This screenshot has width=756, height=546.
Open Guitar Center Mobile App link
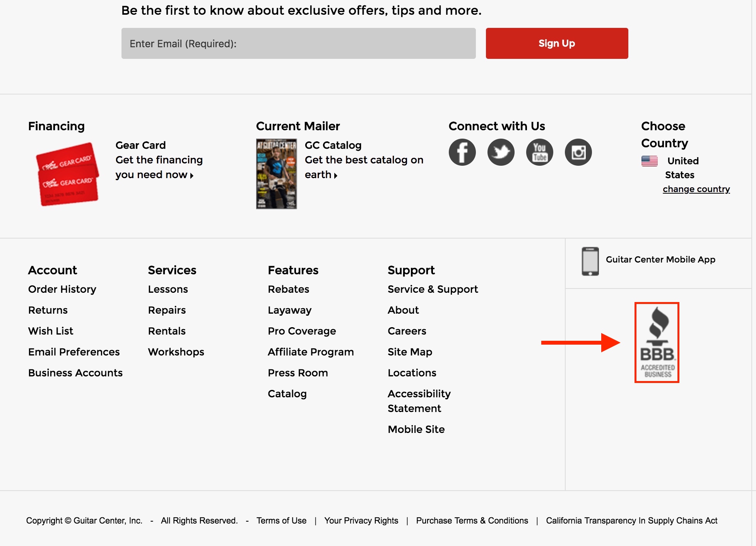click(660, 259)
